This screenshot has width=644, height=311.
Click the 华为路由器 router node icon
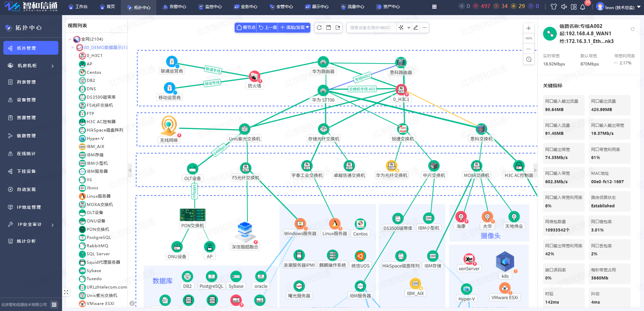pyautogui.click(x=323, y=62)
